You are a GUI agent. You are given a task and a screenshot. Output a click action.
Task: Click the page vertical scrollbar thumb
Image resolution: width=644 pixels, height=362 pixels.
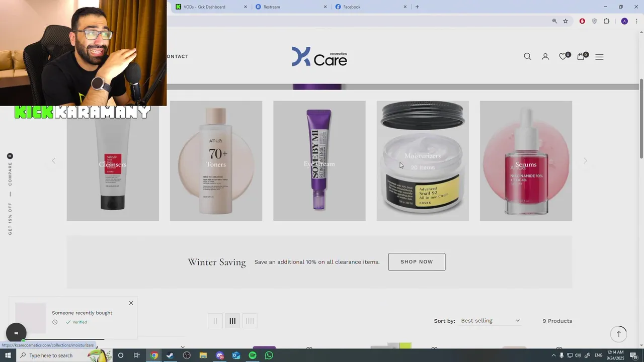coord(641,119)
